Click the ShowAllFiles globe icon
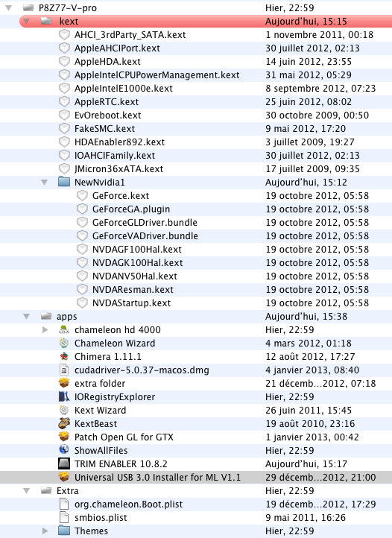This screenshot has width=392, height=538. tap(64, 450)
